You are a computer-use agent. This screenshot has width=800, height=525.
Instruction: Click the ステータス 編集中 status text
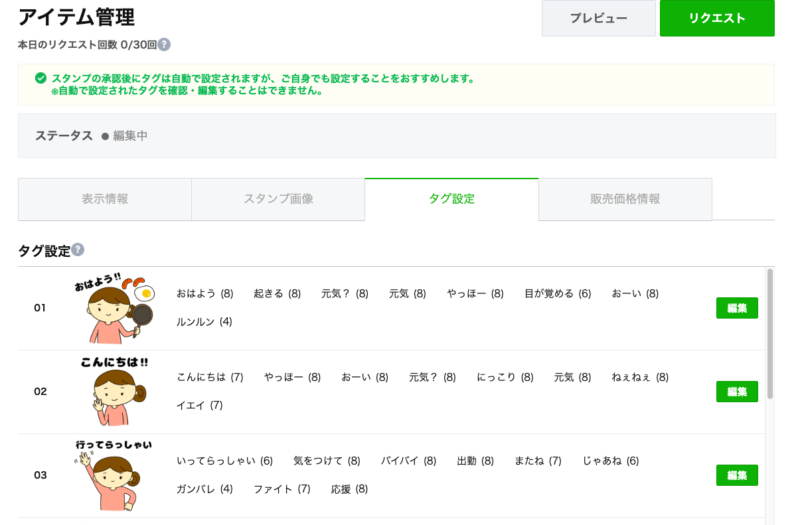tap(91, 136)
